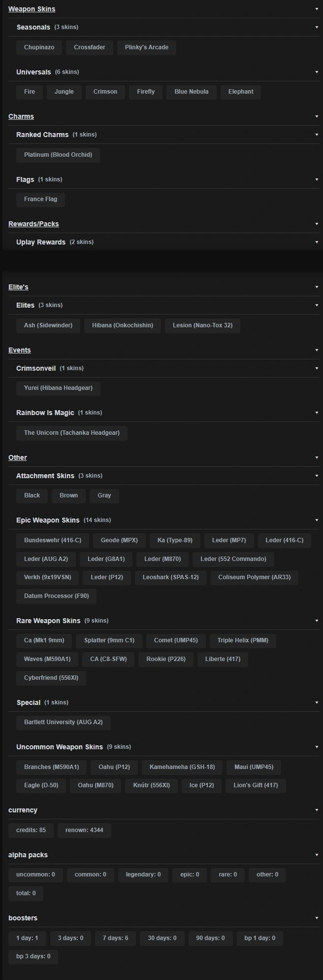Collapse the currency section arrow

[317, 810]
